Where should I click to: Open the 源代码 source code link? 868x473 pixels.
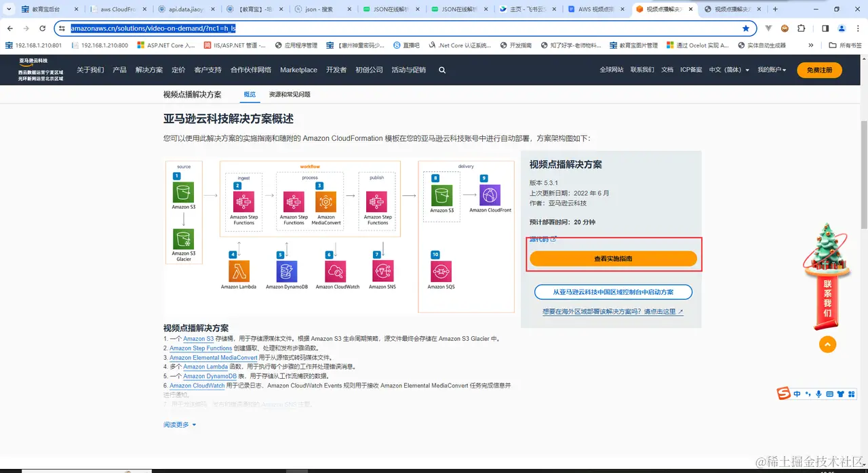tap(542, 239)
